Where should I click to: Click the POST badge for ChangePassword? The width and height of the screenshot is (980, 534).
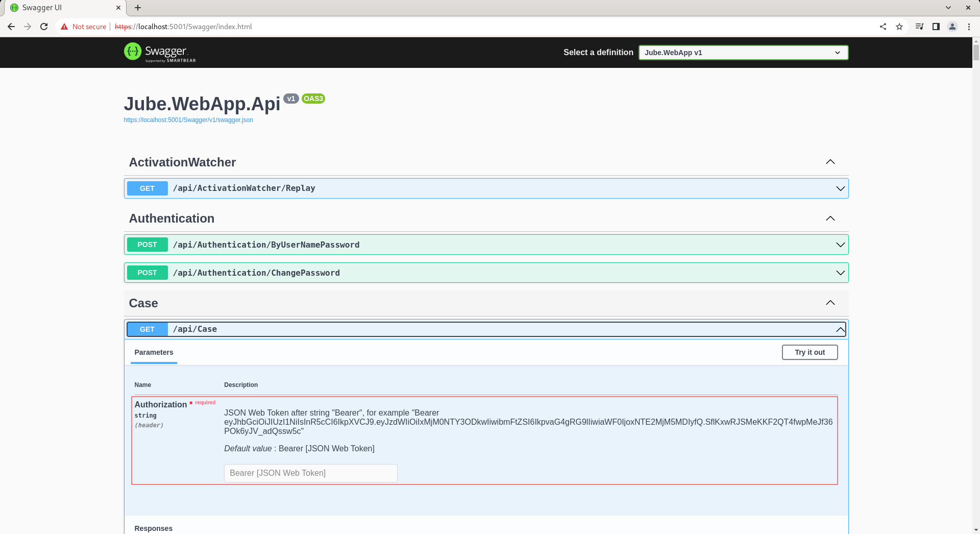147,273
